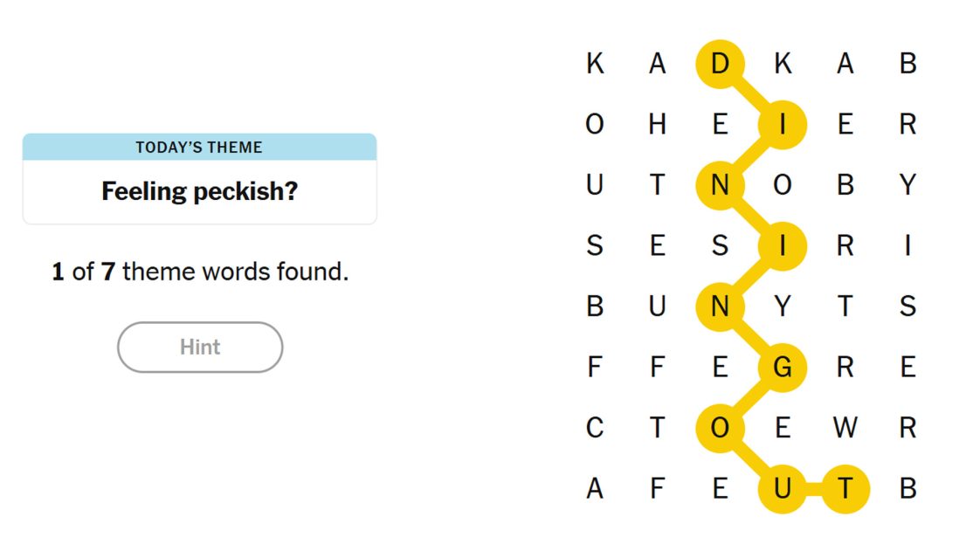
Task: Click the Feeling peckish theme text
Action: (199, 190)
